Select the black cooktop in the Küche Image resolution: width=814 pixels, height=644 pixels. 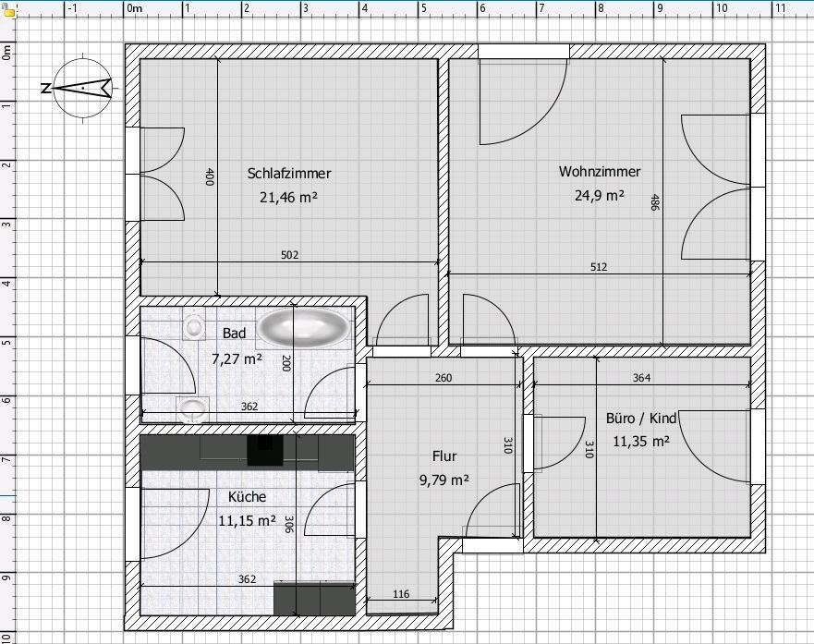pyautogui.click(x=265, y=451)
